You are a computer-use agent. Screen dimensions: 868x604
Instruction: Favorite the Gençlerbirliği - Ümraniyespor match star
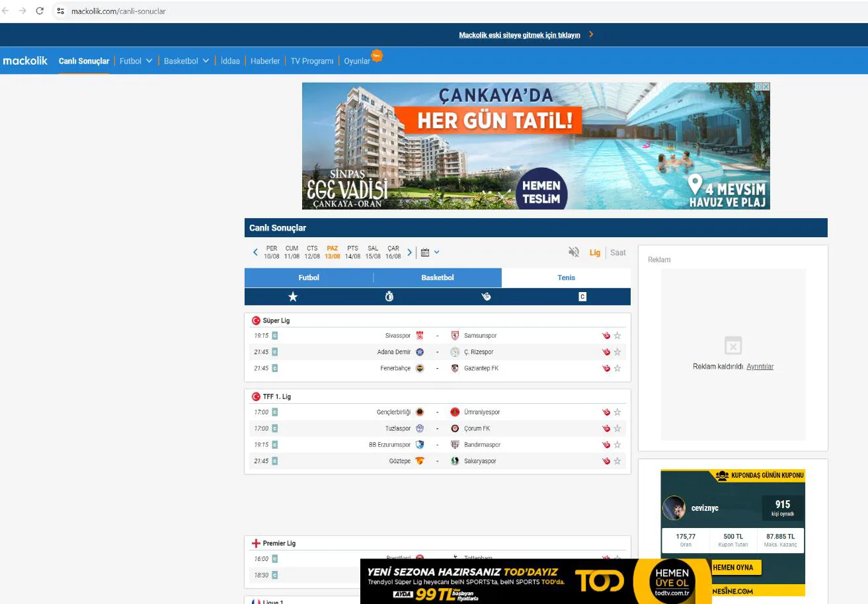click(617, 412)
